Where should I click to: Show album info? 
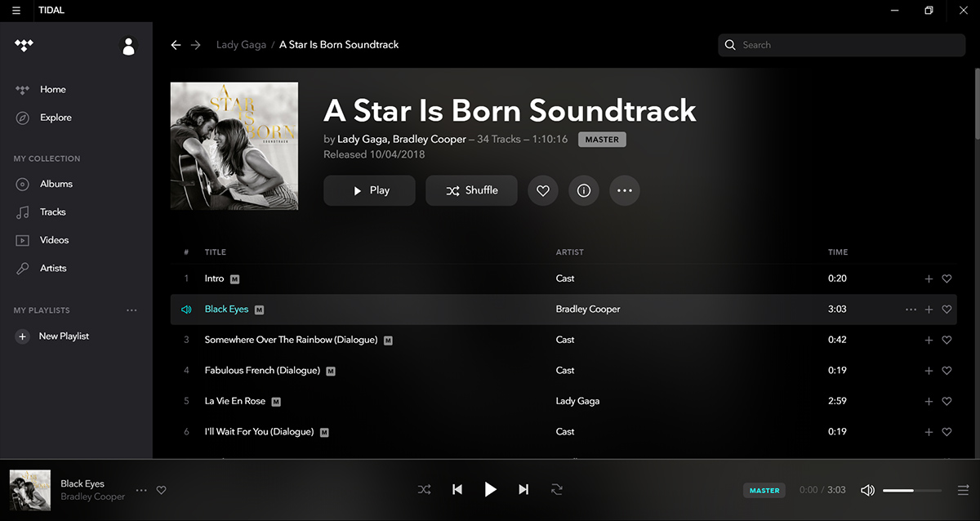(584, 190)
